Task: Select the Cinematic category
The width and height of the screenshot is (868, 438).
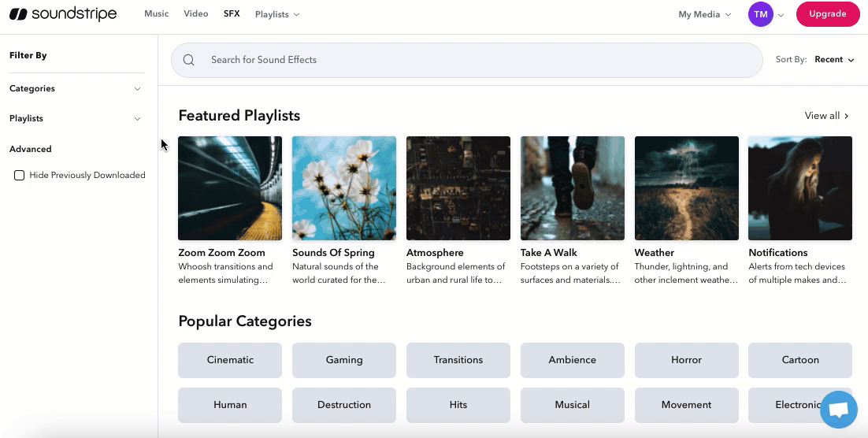Action: (x=230, y=360)
